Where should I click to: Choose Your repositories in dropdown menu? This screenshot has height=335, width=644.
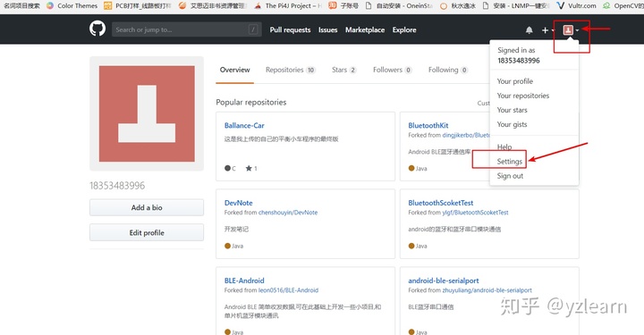click(523, 96)
